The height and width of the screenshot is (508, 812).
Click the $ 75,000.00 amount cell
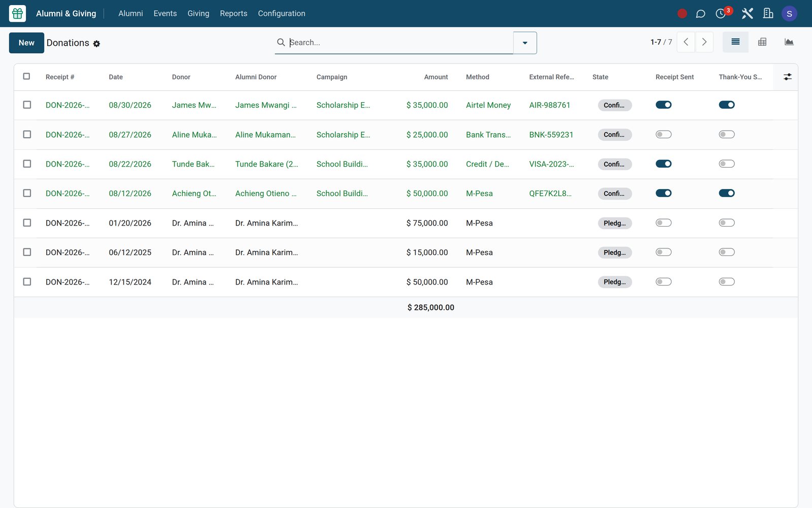click(427, 223)
